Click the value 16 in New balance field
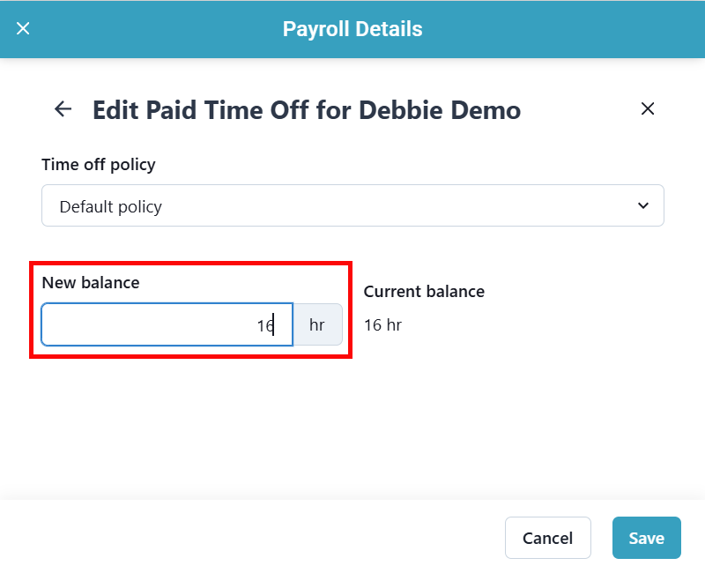The height and width of the screenshot is (588, 705). click(264, 325)
